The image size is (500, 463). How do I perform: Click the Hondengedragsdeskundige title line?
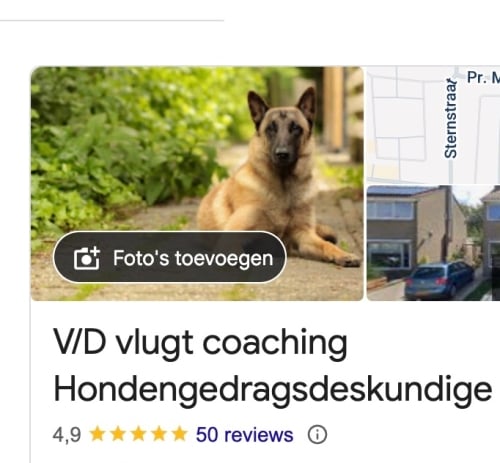(273, 389)
